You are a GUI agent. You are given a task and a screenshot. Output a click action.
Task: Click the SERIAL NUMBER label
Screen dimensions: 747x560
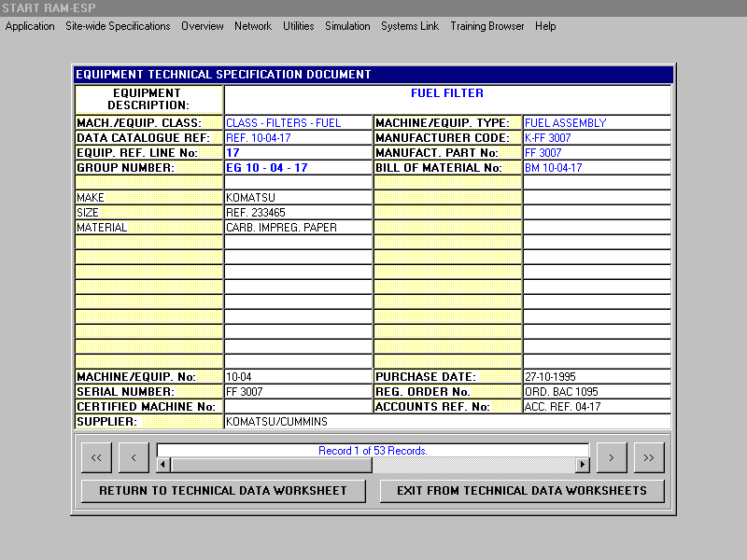(148, 392)
